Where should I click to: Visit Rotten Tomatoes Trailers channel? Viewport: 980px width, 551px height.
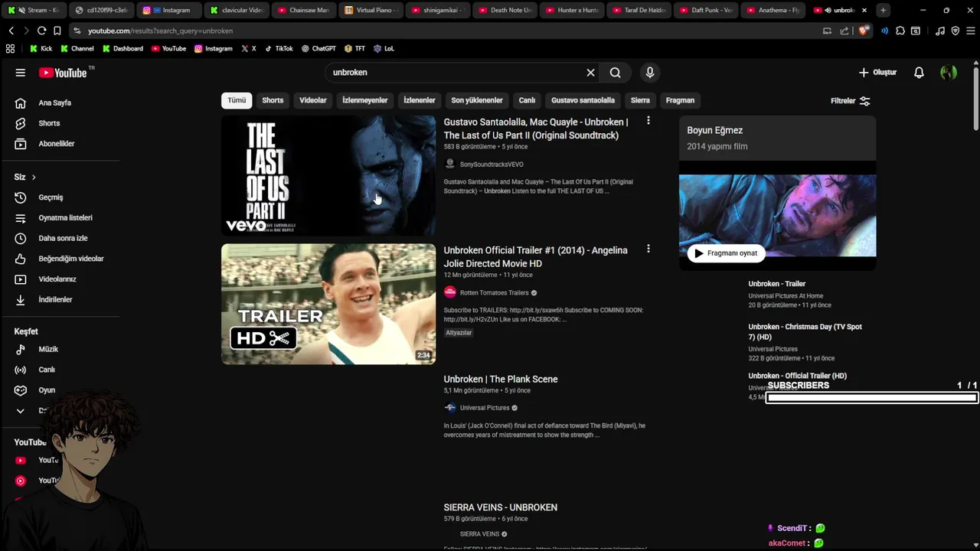click(x=494, y=292)
